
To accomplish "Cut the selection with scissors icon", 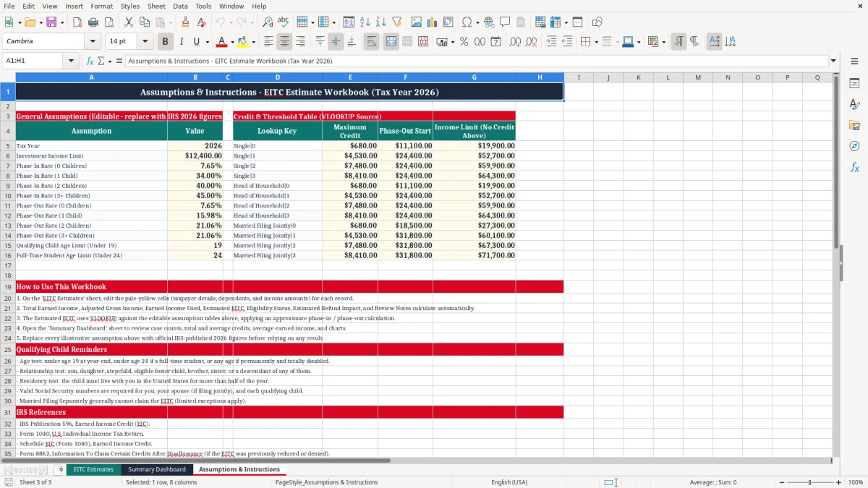I will click(129, 22).
